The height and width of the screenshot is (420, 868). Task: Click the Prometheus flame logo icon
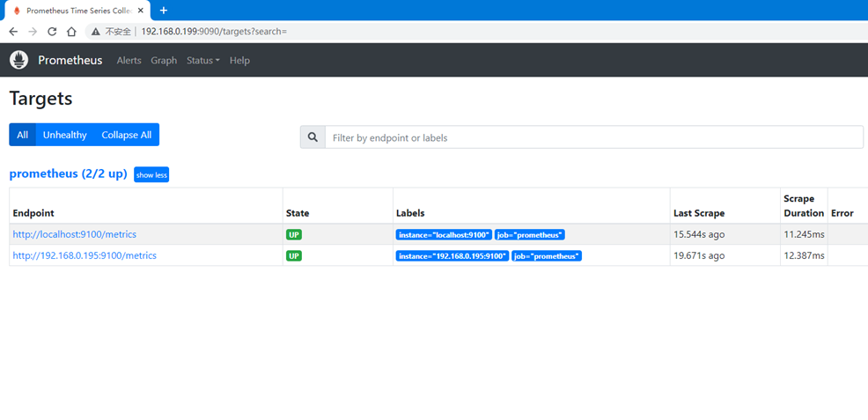point(18,60)
